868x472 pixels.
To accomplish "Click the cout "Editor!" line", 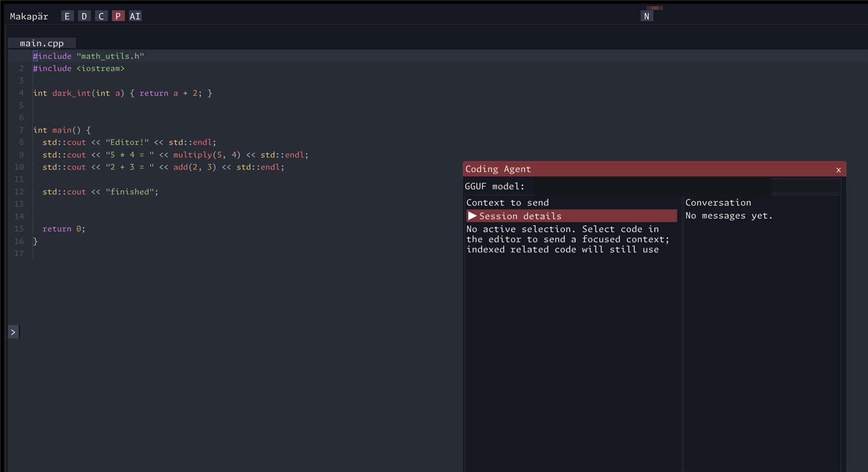I will (x=129, y=142).
